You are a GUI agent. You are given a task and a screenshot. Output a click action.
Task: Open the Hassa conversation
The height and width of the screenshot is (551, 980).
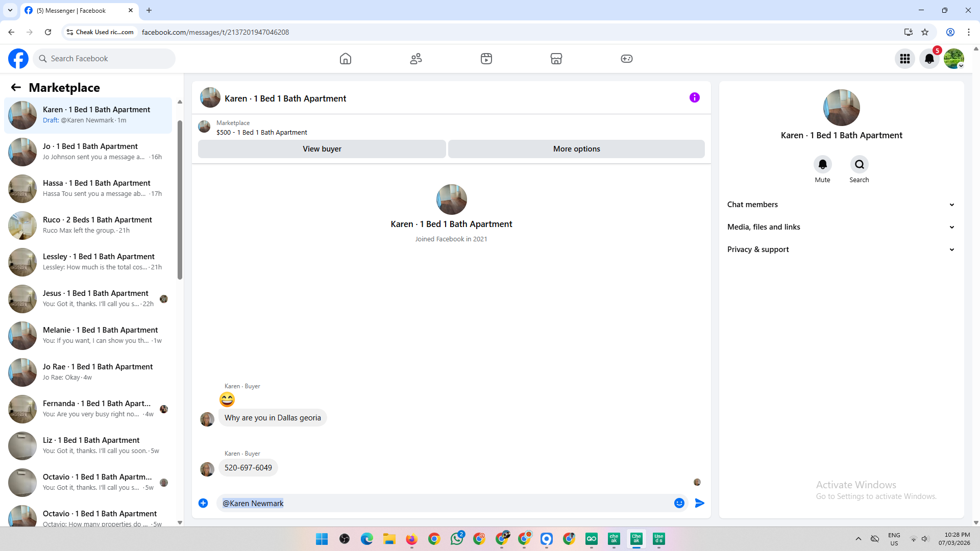[88, 189]
